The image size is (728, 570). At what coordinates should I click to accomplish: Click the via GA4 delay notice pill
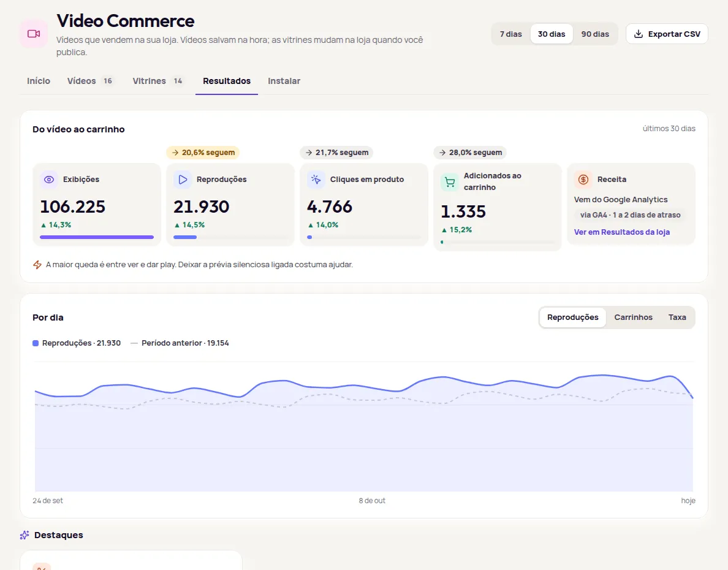630,215
